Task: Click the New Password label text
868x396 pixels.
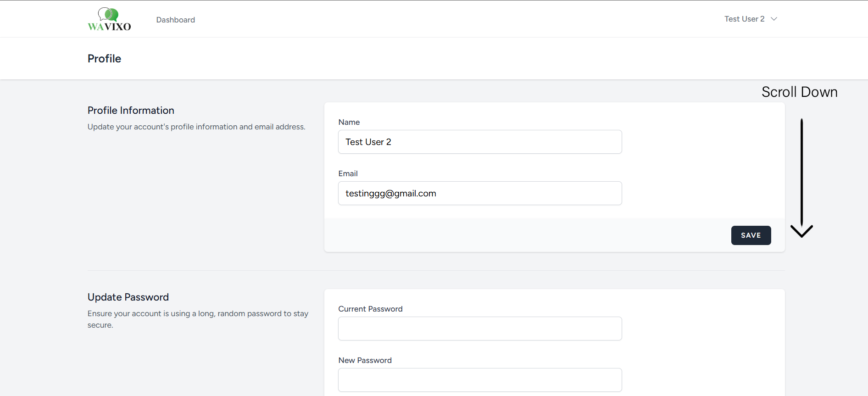Action: pyautogui.click(x=365, y=360)
